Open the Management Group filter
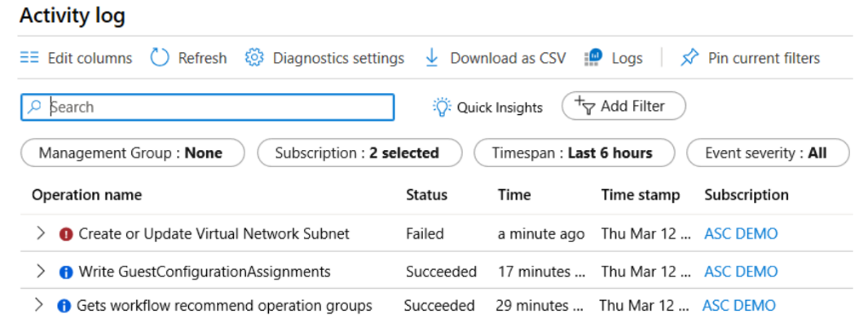Screen dimensions: 868x327 coord(131,152)
